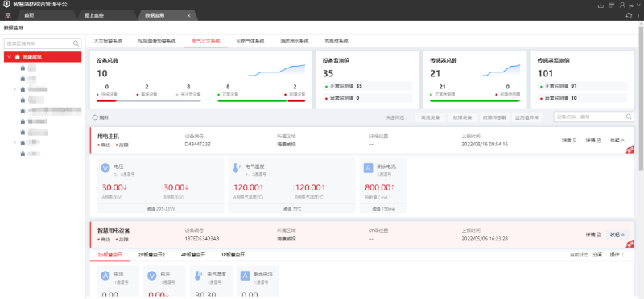Open the 操作 menu in the 智慧用电设备 card

pos(617,255)
